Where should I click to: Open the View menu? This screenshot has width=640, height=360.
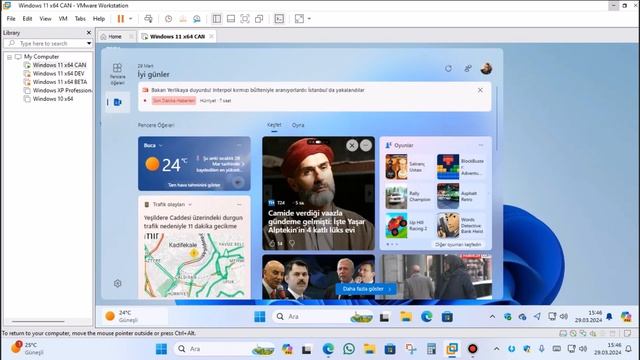[45, 19]
